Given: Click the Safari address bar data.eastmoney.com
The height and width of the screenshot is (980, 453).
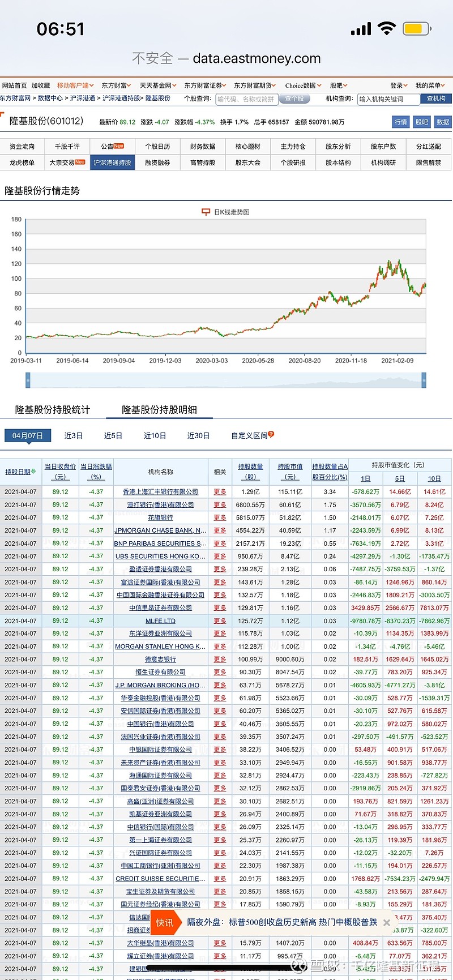Looking at the screenshot, I should 226,58.
